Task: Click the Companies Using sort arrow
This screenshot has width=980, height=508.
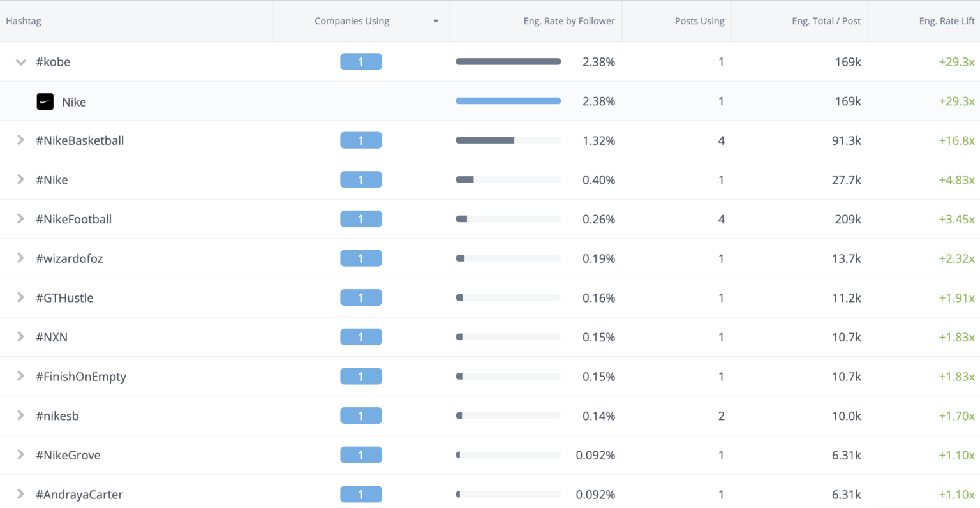Action: pos(436,21)
